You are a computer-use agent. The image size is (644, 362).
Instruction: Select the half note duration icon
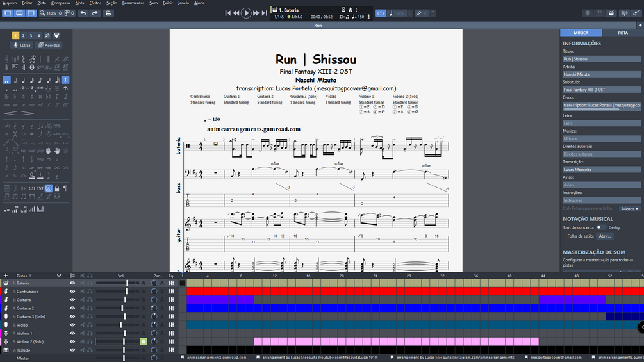pyautogui.click(x=15, y=80)
